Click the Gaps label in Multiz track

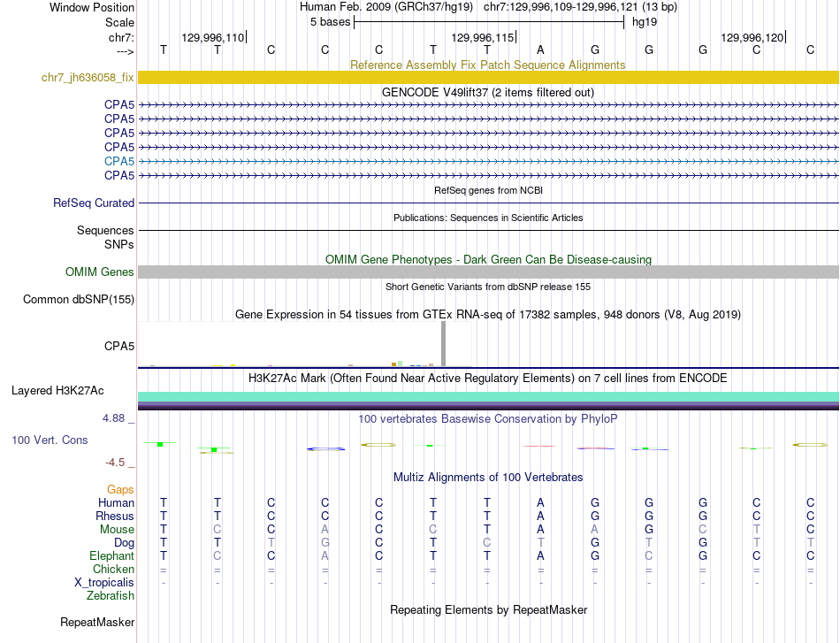[x=120, y=489]
